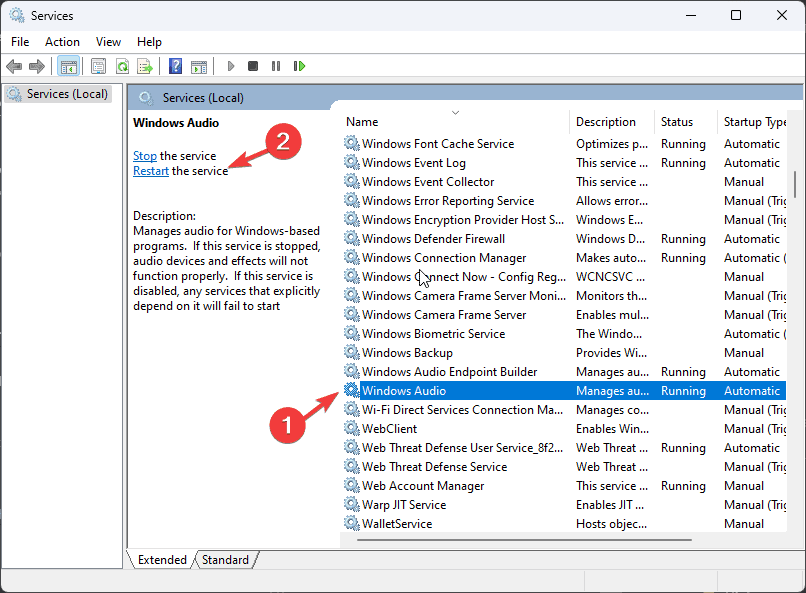Select the Windows Audio service row
Screen dimensions: 806x593
tap(563, 391)
